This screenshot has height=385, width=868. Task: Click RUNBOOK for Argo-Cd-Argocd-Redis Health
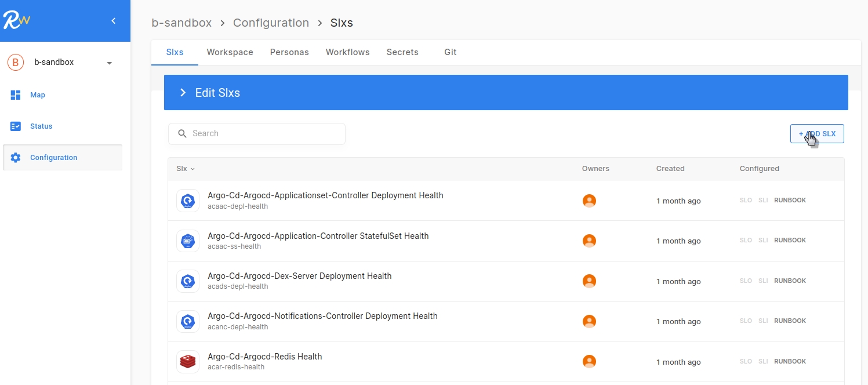[790, 361]
